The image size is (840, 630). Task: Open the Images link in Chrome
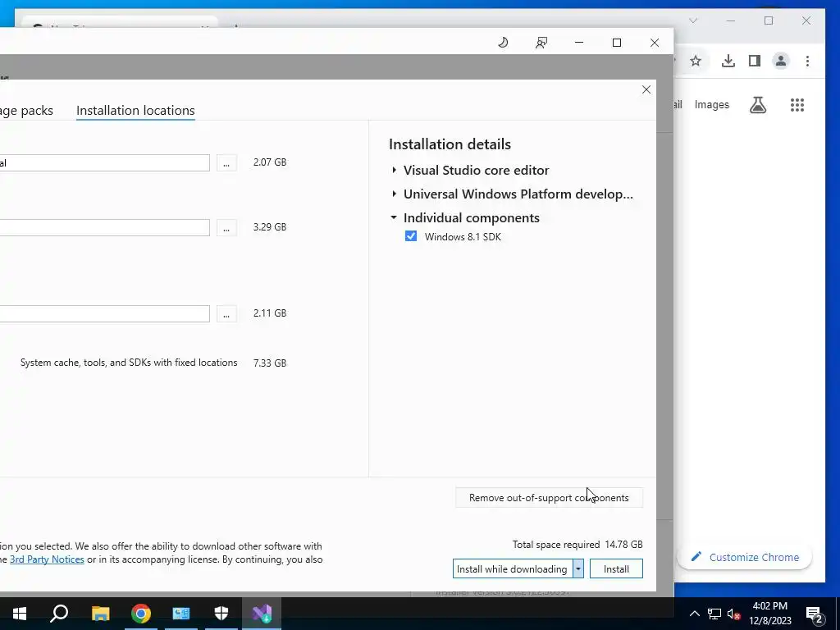(711, 104)
